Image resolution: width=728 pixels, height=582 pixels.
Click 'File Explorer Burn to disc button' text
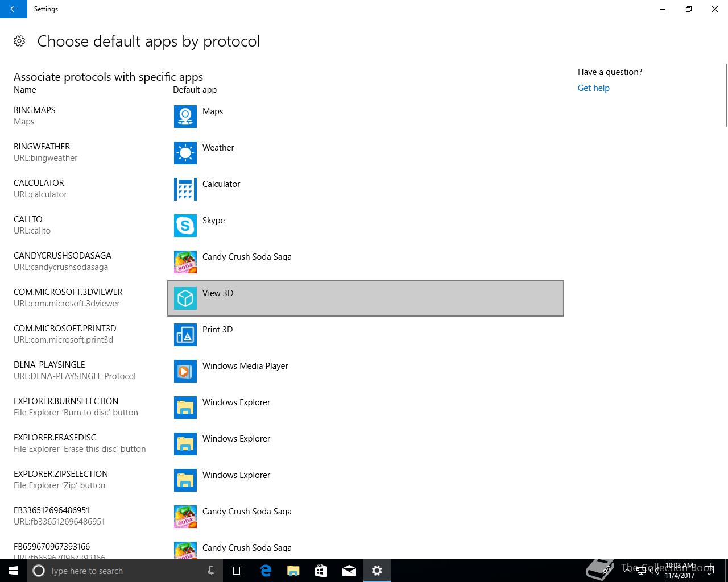point(76,413)
